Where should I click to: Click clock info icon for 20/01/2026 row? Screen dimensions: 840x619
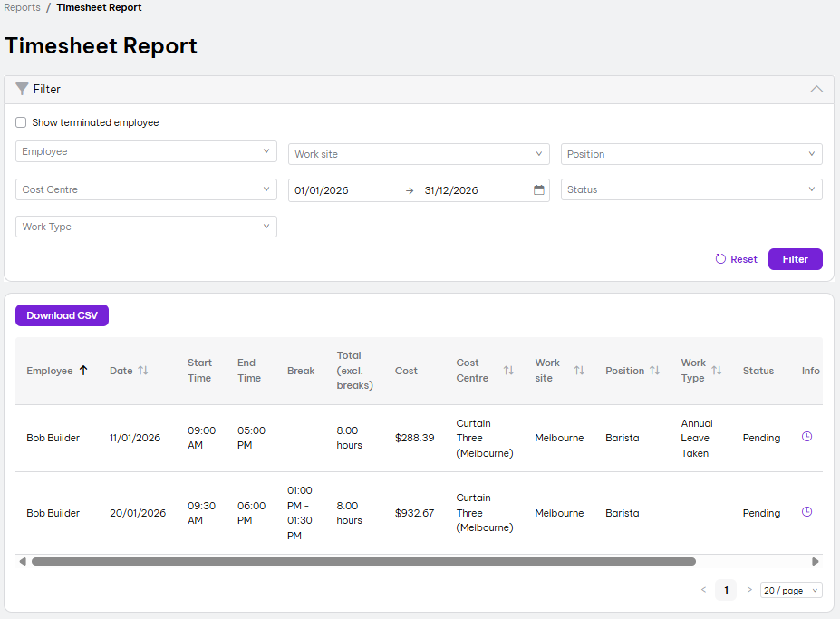coord(806,512)
